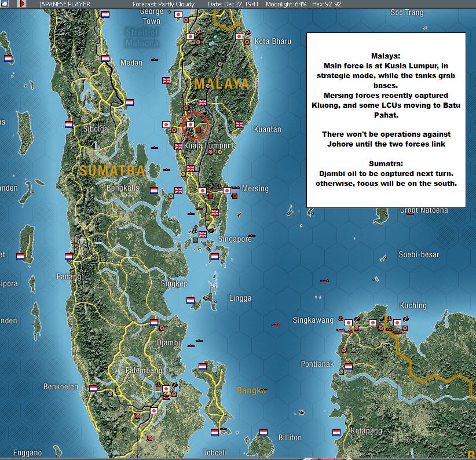476x460 pixels.
Task: Click the "Date: Dec 27, 1941" status text
Action: click(233, 4)
